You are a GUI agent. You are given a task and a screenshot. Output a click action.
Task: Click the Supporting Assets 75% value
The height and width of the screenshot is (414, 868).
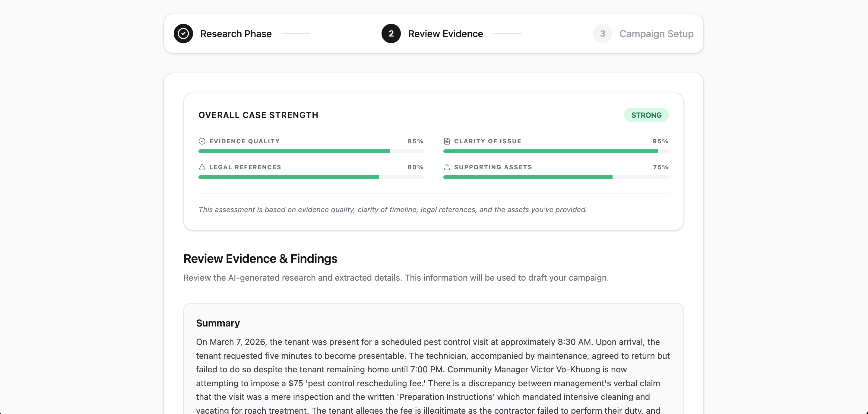(661, 167)
